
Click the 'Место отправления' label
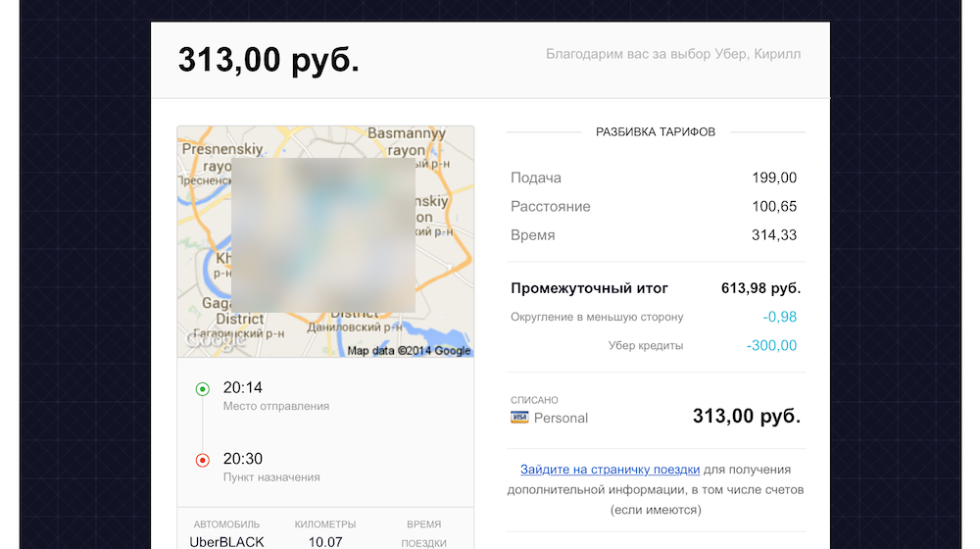[276, 407]
